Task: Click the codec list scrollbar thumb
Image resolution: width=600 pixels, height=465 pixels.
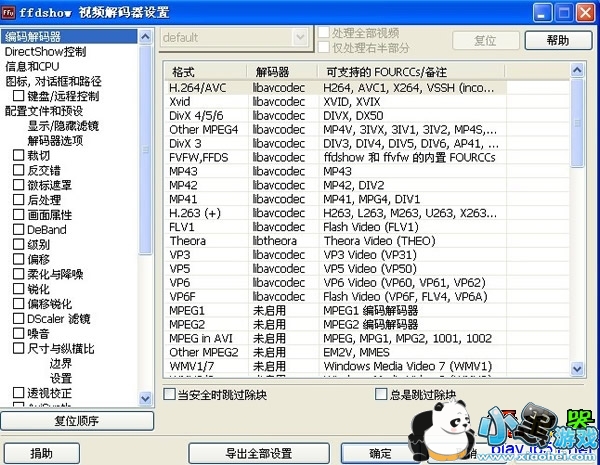Action: coord(577,122)
